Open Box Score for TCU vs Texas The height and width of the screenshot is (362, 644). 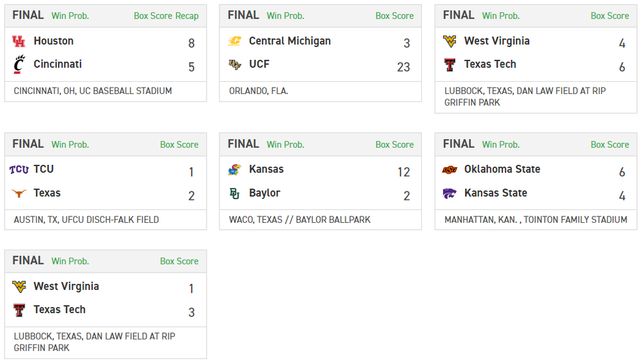click(x=179, y=145)
